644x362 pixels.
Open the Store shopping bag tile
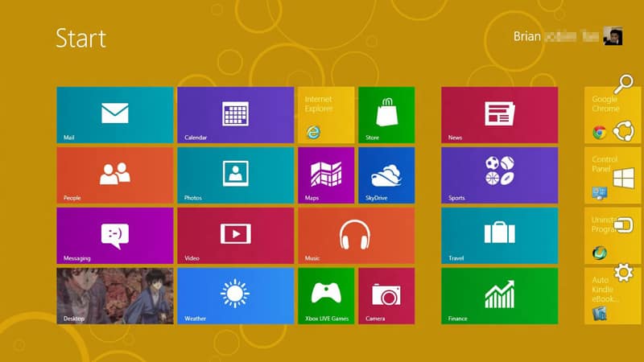point(386,115)
